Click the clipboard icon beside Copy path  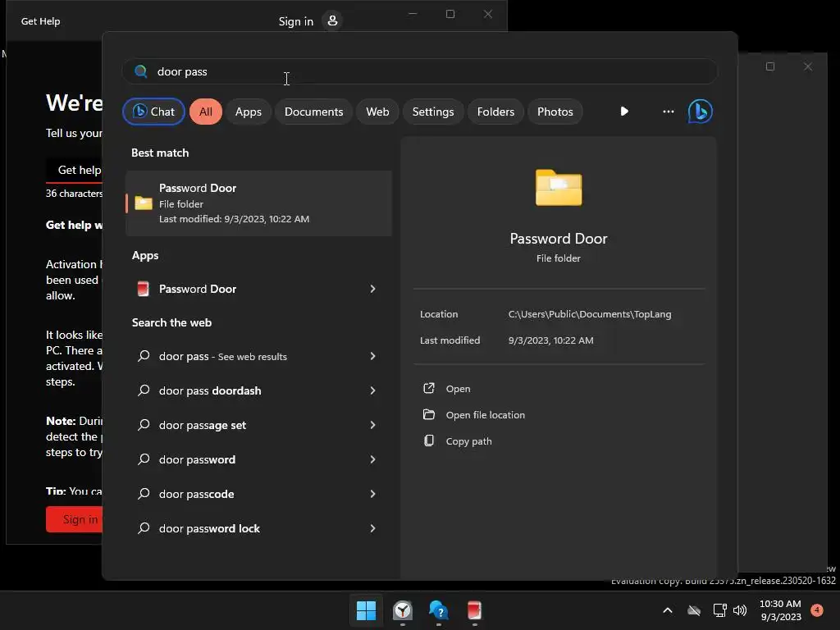(x=428, y=441)
